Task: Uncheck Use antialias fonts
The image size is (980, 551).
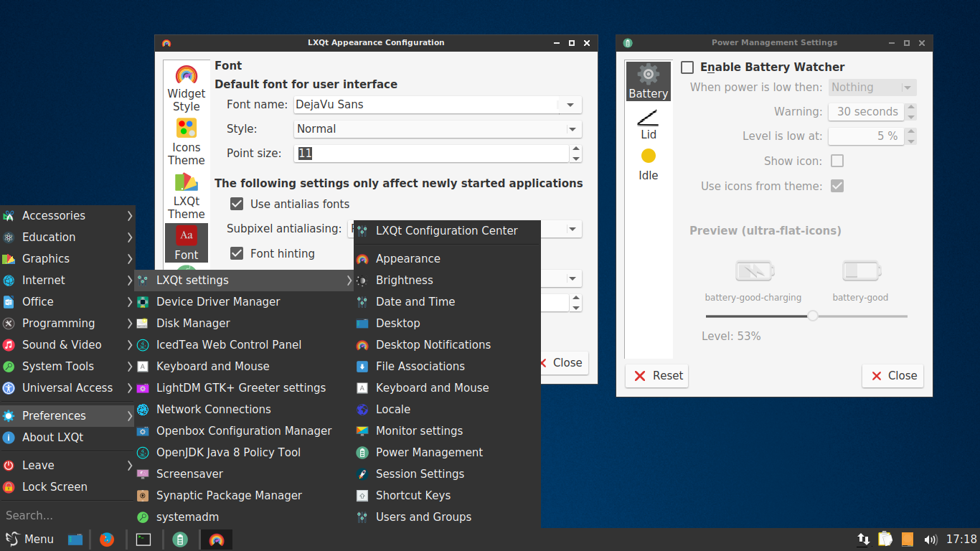Action: coord(237,204)
